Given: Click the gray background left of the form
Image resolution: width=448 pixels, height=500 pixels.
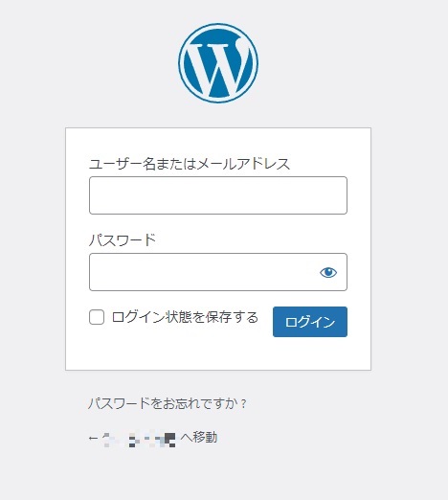Looking at the screenshot, I should (32, 249).
